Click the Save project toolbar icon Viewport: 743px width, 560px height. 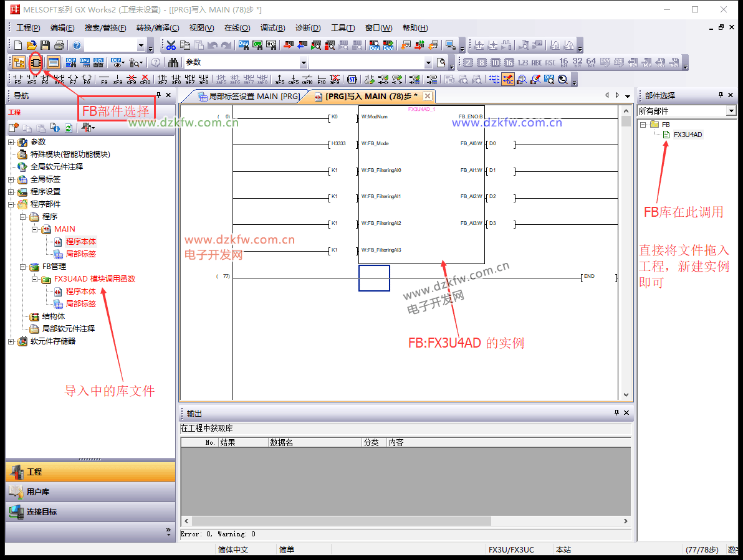pyautogui.click(x=45, y=45)
